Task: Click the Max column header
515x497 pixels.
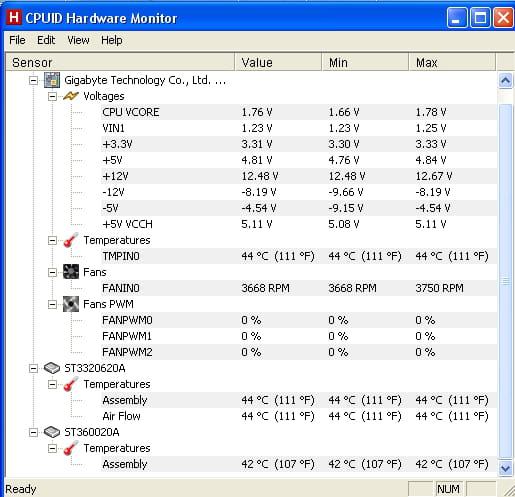Action: click(x=452, y=62)
